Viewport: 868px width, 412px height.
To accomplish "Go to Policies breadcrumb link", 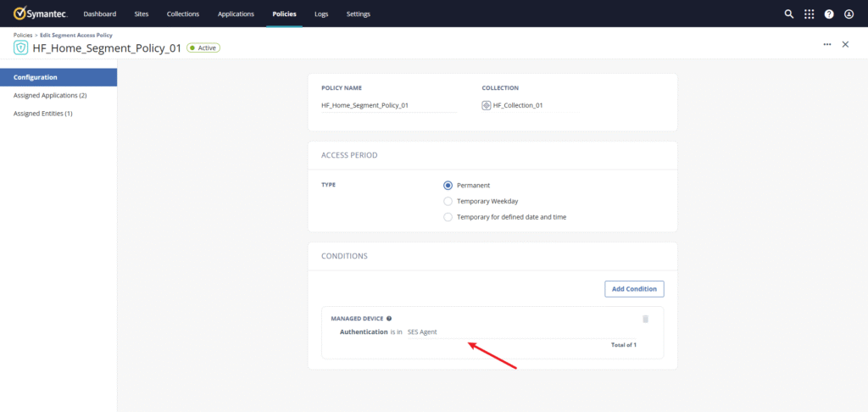I will tap(23, 35).
